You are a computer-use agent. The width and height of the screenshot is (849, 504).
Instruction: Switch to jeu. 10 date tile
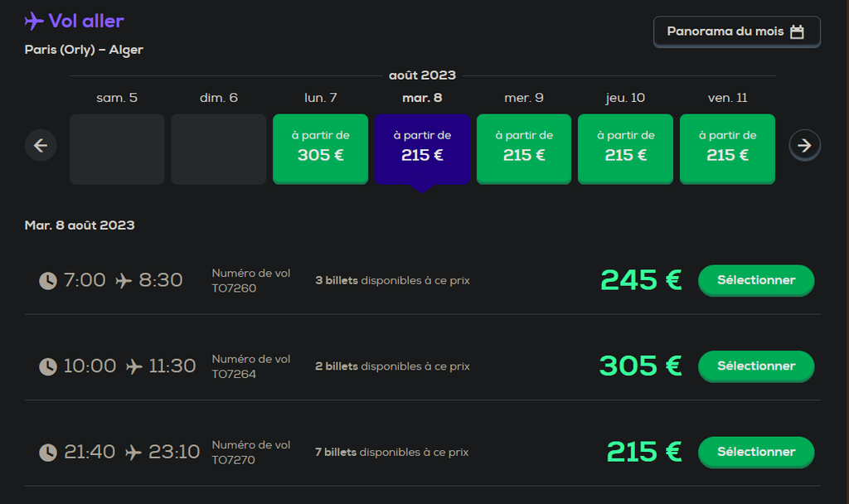(625, 148)
